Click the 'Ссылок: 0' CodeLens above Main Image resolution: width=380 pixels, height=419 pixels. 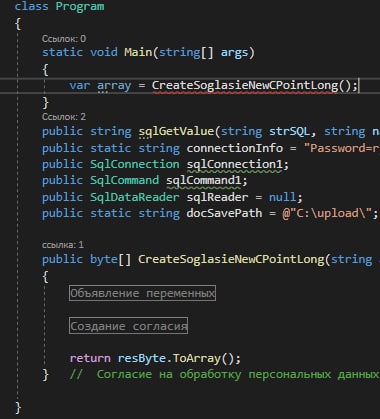pyautogui.click(x=64, y=39)
